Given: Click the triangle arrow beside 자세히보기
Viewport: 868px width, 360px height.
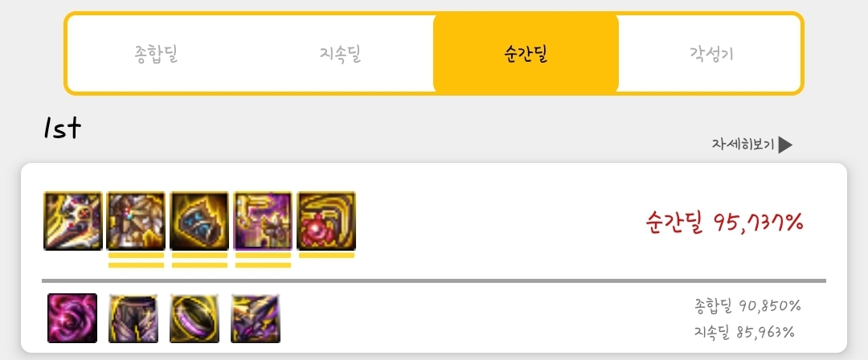Looking at the screenshot, I should [x=785, y=145].
